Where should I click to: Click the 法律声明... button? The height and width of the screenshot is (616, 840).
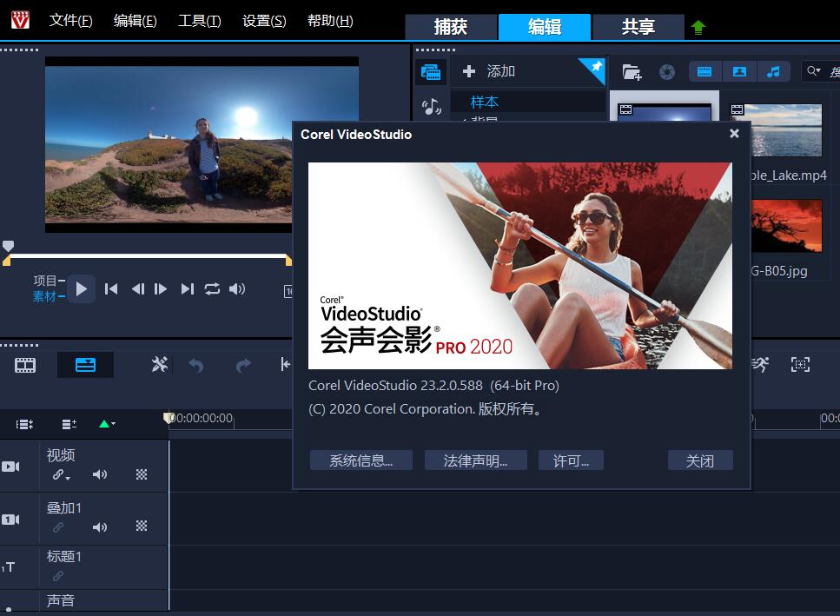tap(476, 460)
